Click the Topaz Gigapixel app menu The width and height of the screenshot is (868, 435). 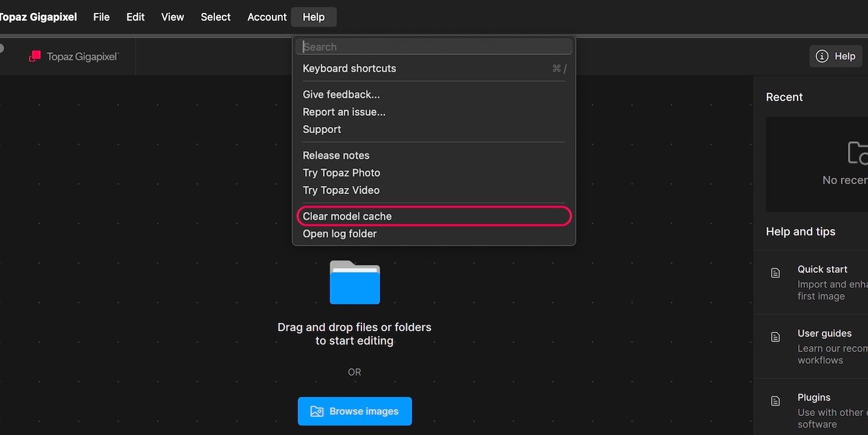[x=38, y=17]
